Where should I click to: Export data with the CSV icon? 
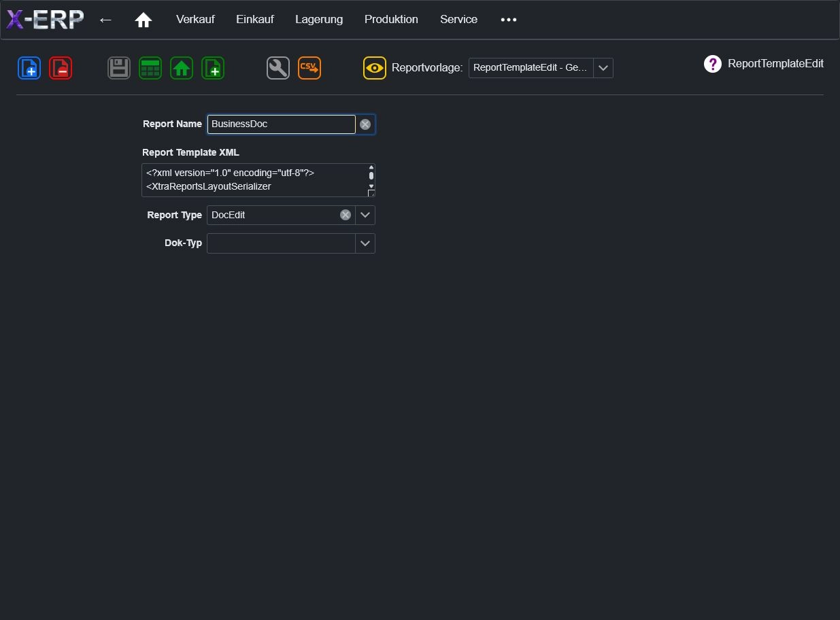309,68
